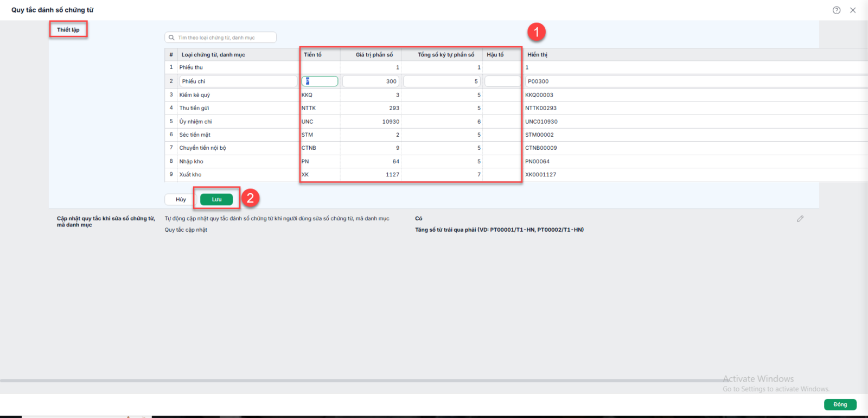Screen dimensions: 868x418
Task: Click display value UNC010930
Action: [541, 122]
